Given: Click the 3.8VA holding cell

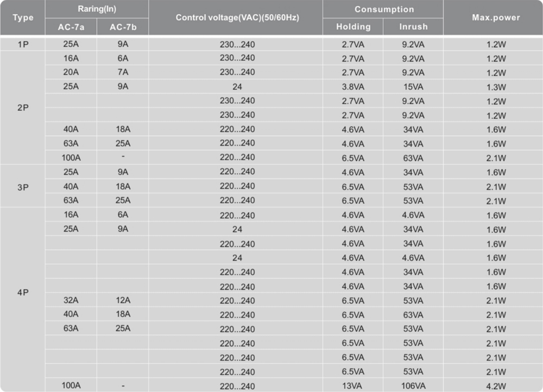Looking at the screenshot, I should coord(353,87).
